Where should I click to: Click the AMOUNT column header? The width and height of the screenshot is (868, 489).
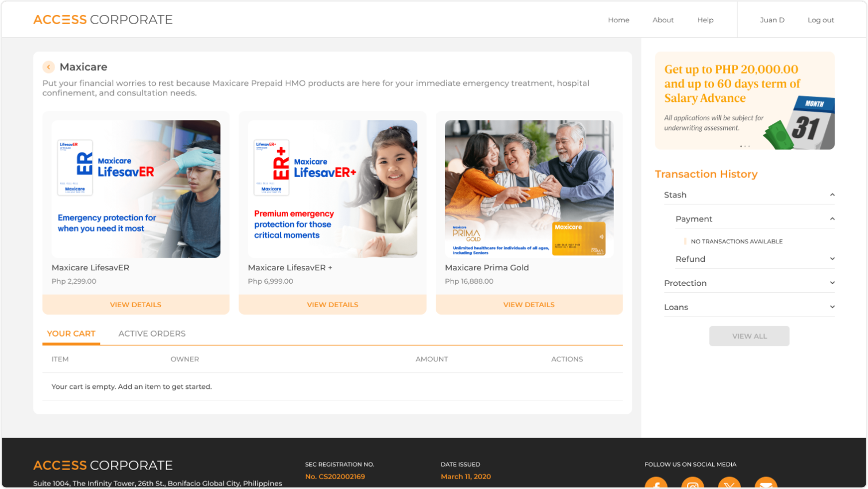tap(432, 359)
